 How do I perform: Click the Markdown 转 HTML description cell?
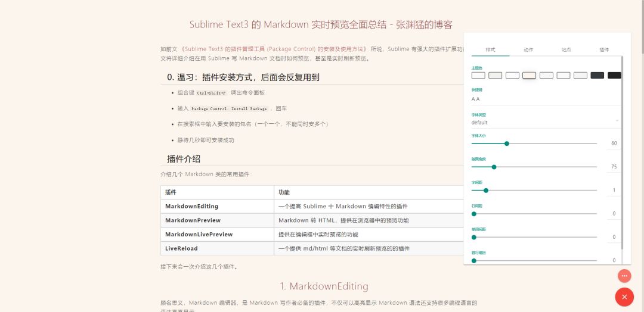[369, 220]
